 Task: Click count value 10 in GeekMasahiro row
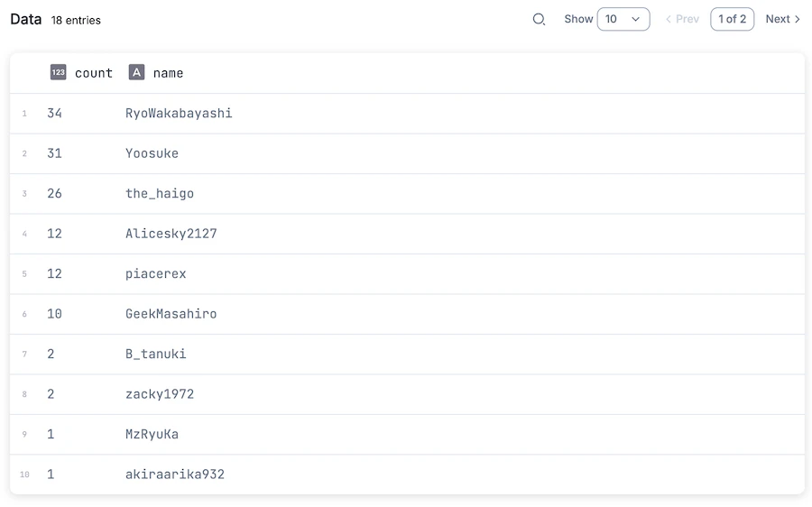point(54,314)
